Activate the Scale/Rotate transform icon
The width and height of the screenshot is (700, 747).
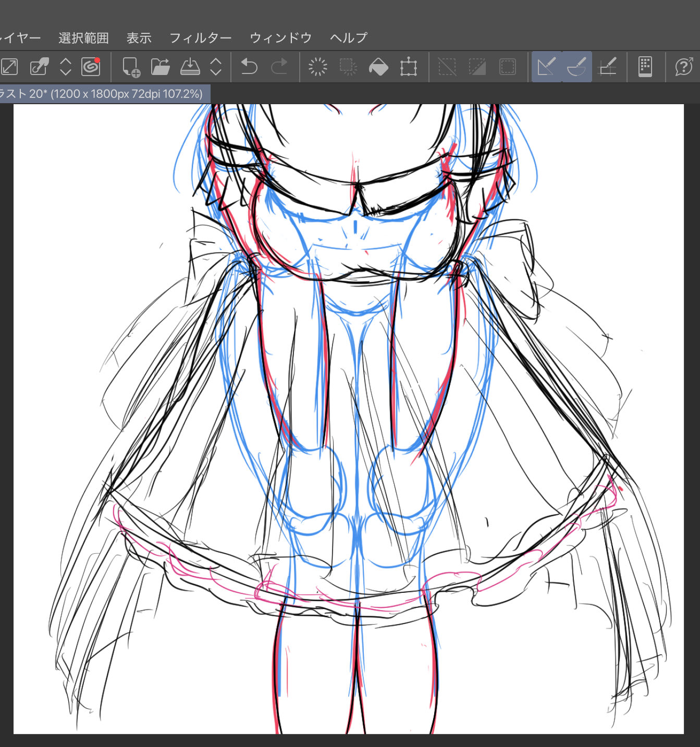[x=409, y=67]
